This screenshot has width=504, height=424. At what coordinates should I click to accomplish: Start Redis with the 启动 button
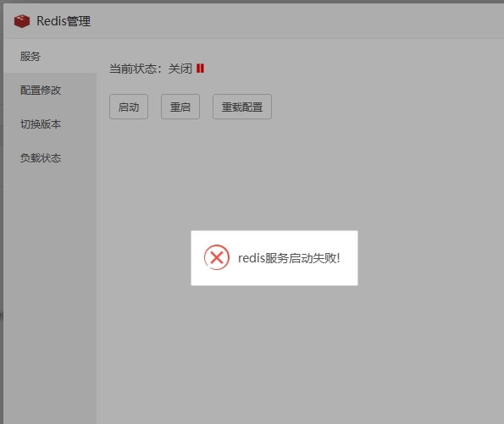click(129, 107)
